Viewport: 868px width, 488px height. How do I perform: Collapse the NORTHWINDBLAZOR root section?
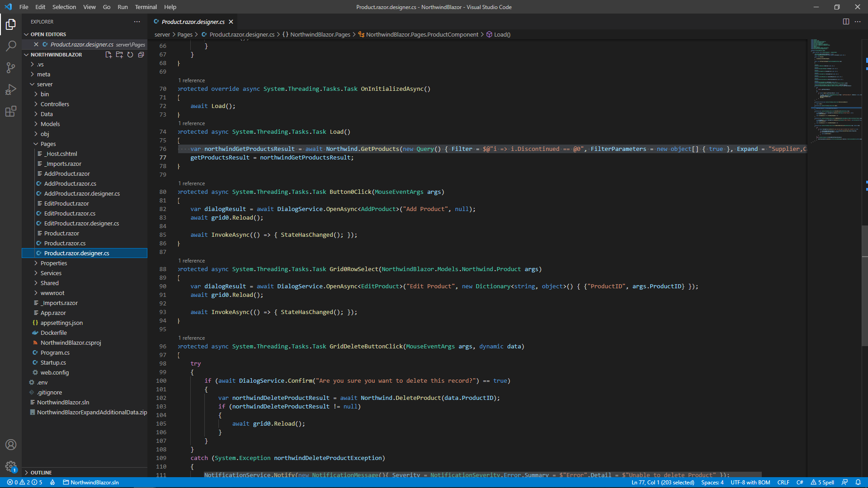coord(56,55)
